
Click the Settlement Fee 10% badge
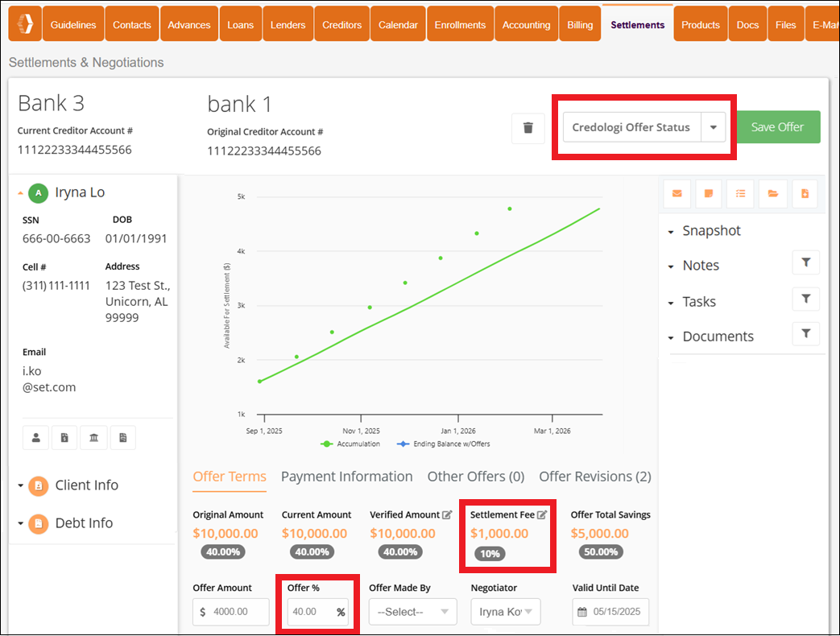point(490,554)
